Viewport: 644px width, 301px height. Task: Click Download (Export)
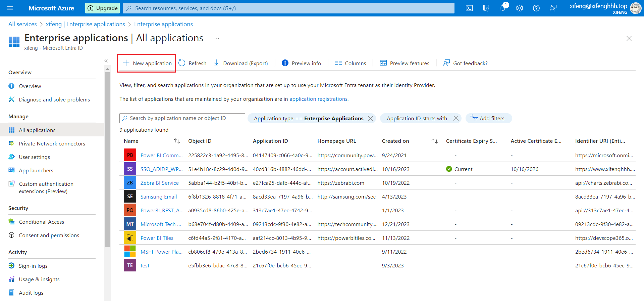[240, 63]
